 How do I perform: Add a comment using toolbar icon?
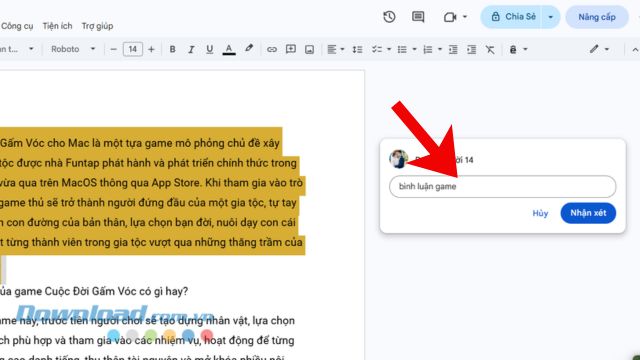pos(291,49)
